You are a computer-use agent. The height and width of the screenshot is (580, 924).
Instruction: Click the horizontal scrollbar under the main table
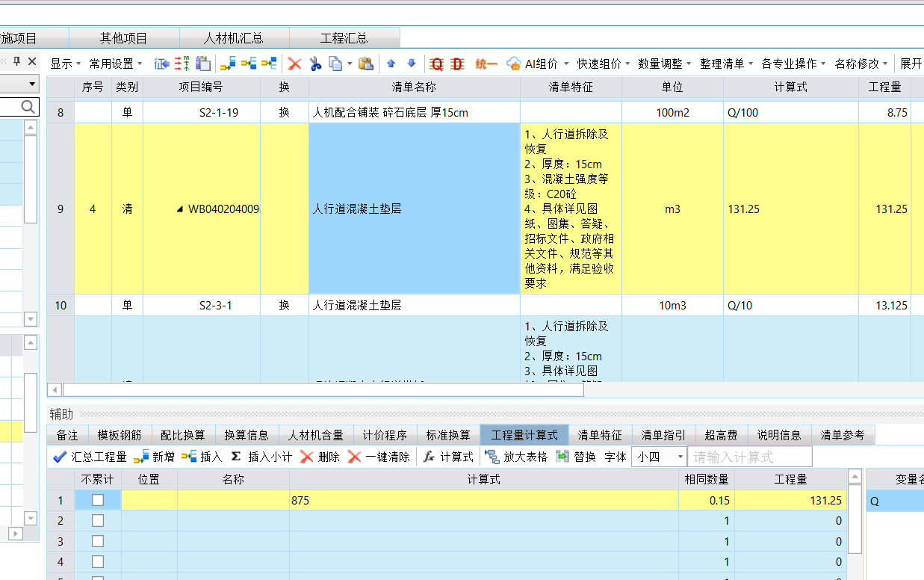(323, 389)
